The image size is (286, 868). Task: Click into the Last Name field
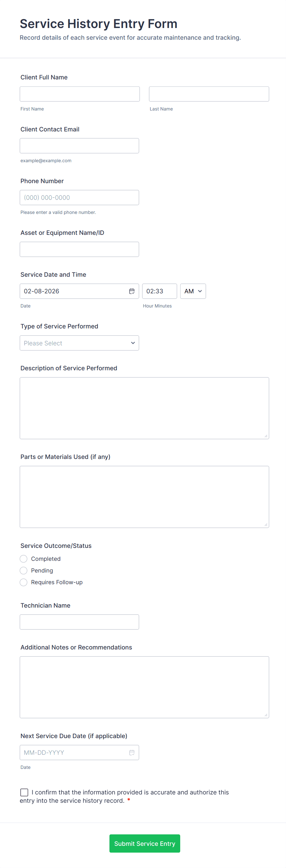[209, 94]
